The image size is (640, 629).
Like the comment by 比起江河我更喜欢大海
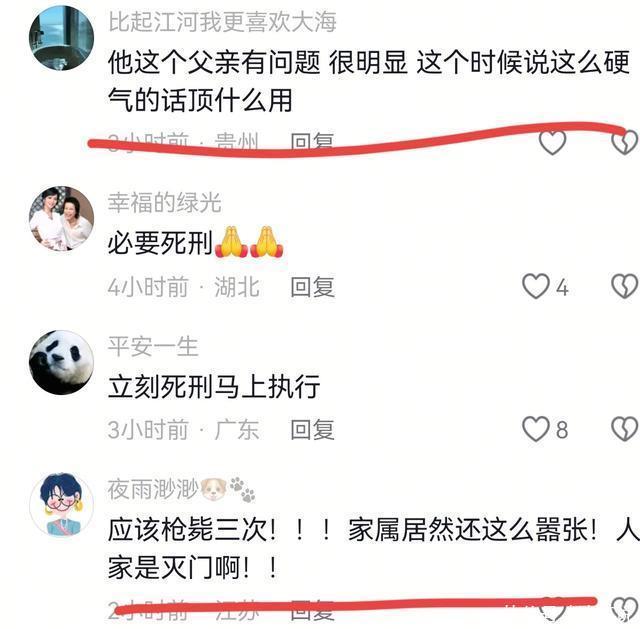click(552, 142)
